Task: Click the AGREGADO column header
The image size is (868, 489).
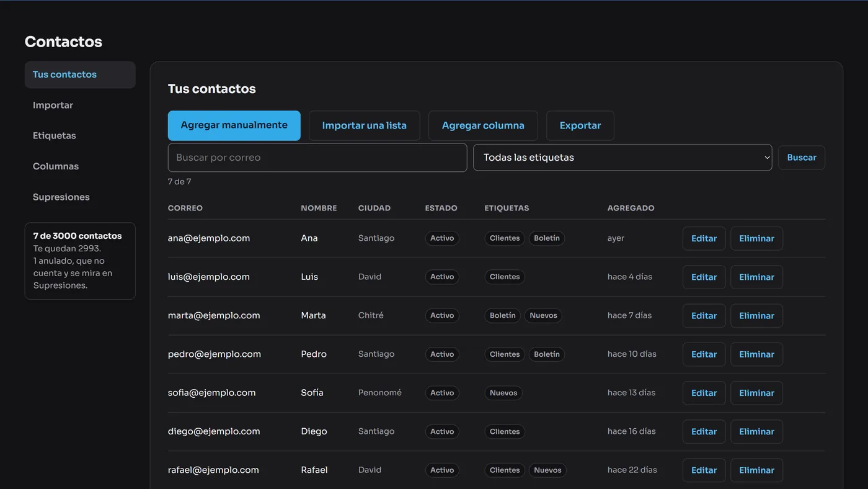Action: pyautogui.click(x=631, y=208)
